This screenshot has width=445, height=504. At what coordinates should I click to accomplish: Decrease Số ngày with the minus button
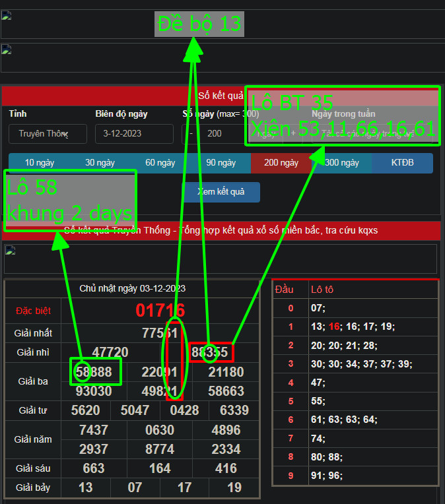tap(191, 133)
